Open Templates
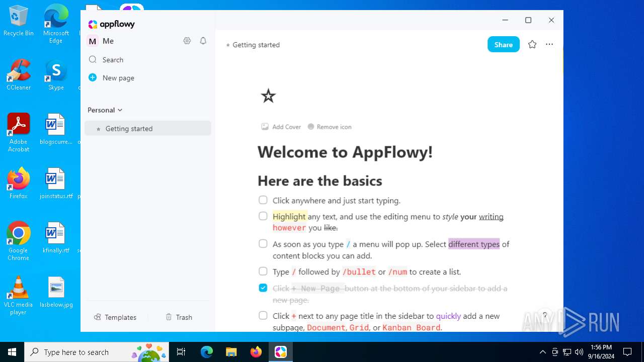The height and width of the screenshot is (362, 644). click(x=115, y=317)
